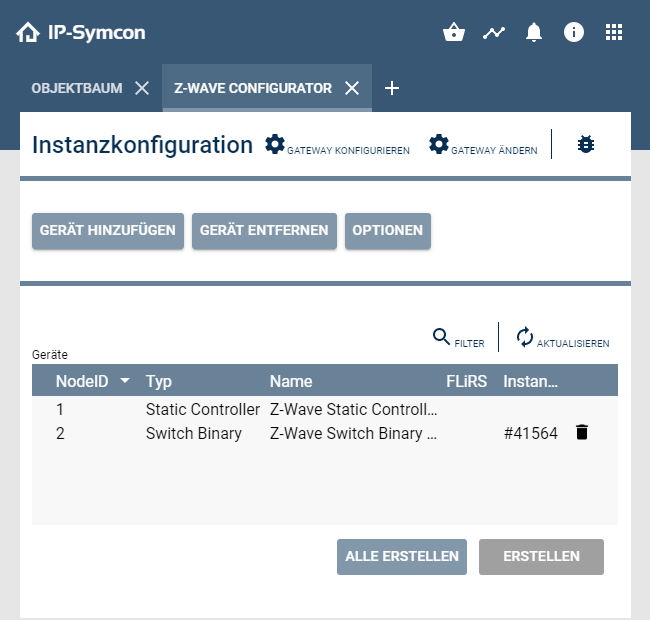This screenshot has width=650, height=620.
Task: Switch to the Objektbaum tab
Action: tap(77, 88)
